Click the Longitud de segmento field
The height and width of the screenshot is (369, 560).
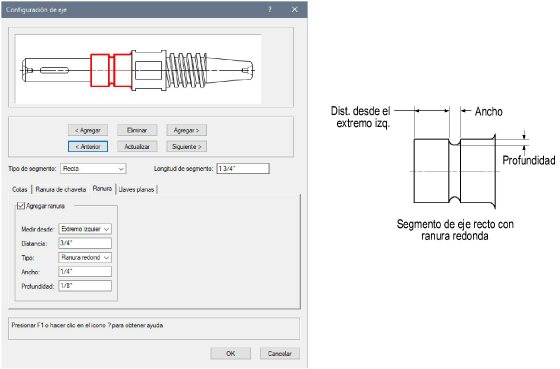243,169
